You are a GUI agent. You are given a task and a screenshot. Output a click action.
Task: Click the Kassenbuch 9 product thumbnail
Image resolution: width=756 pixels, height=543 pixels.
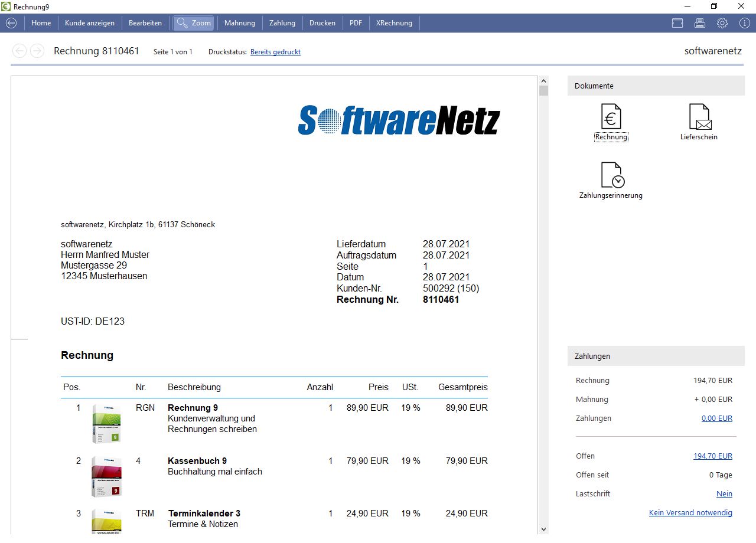[106, 476]
